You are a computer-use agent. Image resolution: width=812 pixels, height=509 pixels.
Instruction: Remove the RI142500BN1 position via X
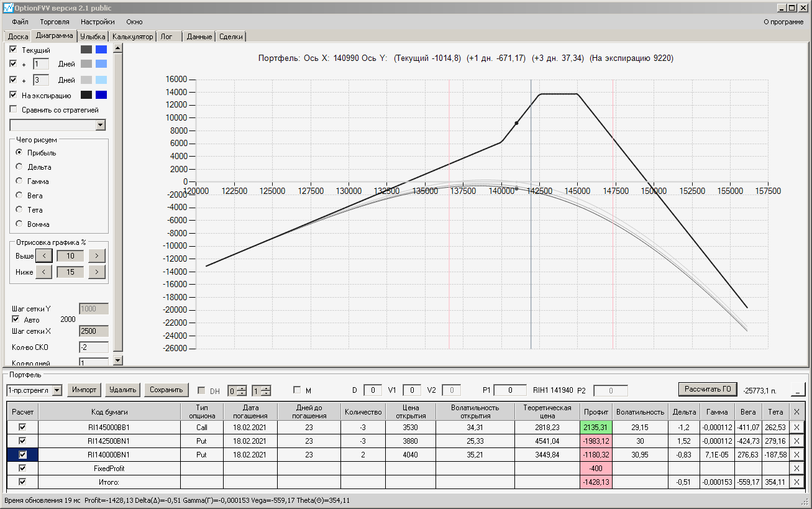coord(796,441)
